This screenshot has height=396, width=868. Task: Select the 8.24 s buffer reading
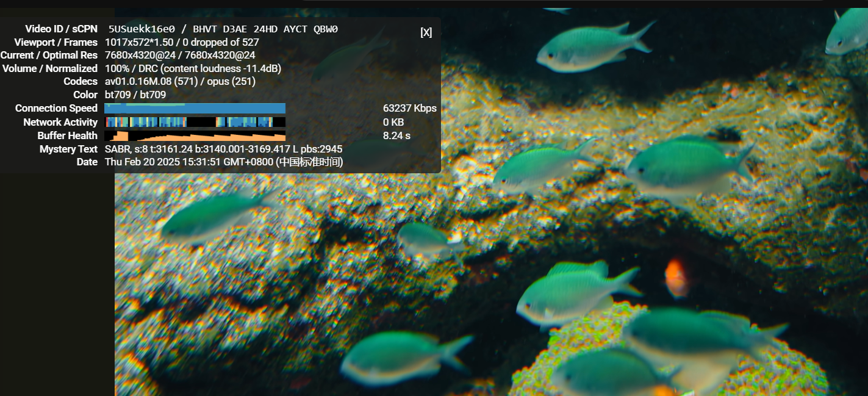point(396,135)
